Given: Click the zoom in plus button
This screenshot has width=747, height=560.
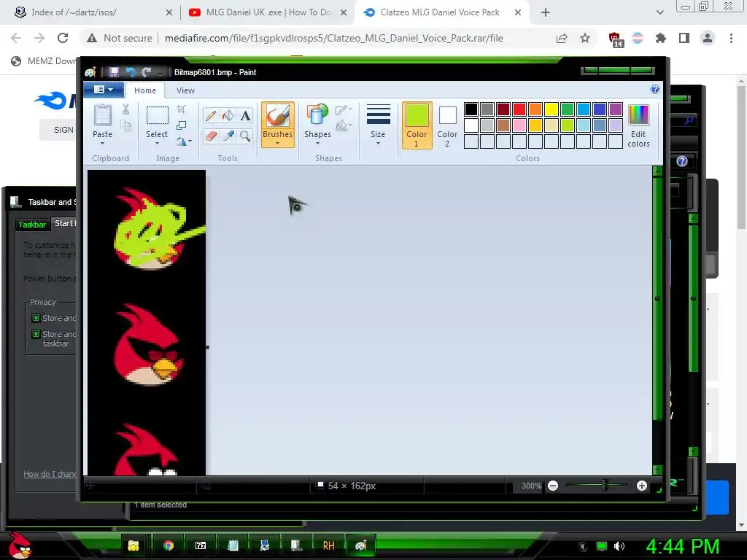Looking at the screenshot, I should pos(642,486).
